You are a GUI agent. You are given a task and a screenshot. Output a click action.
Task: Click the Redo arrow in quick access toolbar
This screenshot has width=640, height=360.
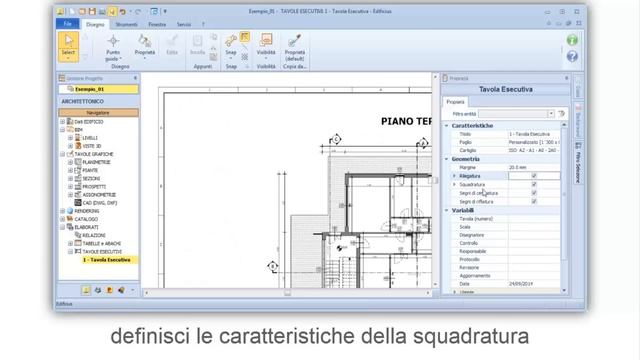point(138,11)
